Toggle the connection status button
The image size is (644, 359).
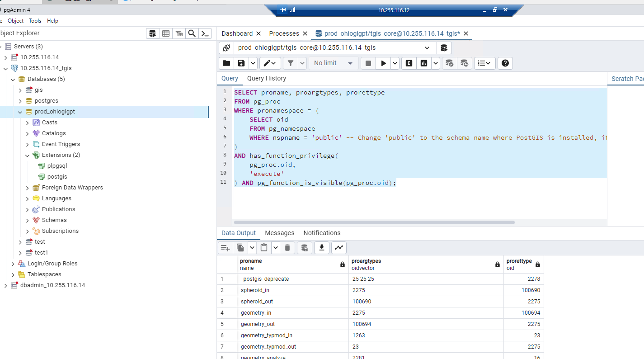coord(226,48)
